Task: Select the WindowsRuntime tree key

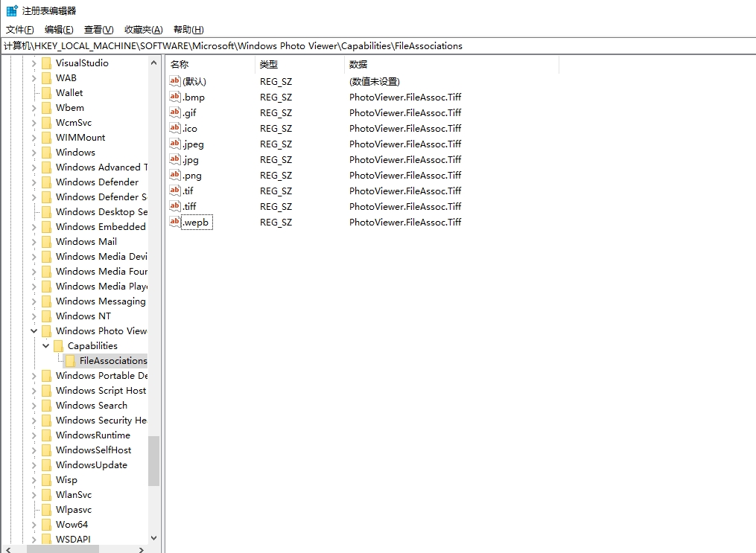Action: tap(92, 435)
